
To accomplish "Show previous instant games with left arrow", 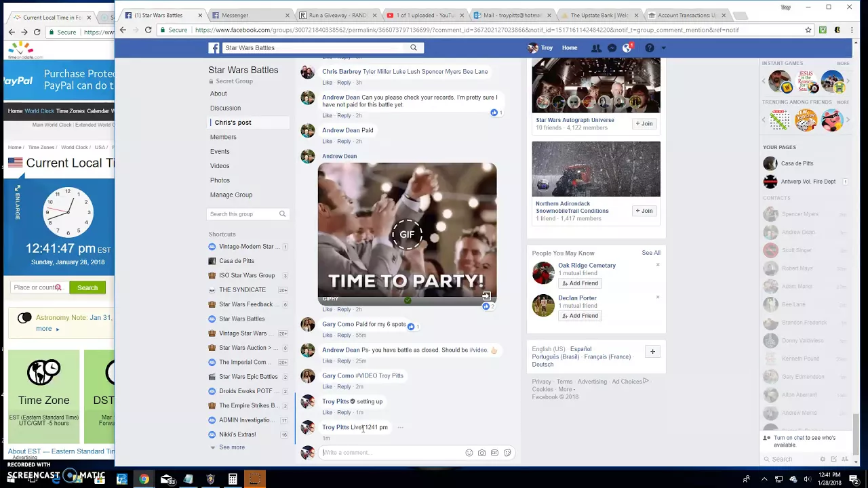I will 764,82.
